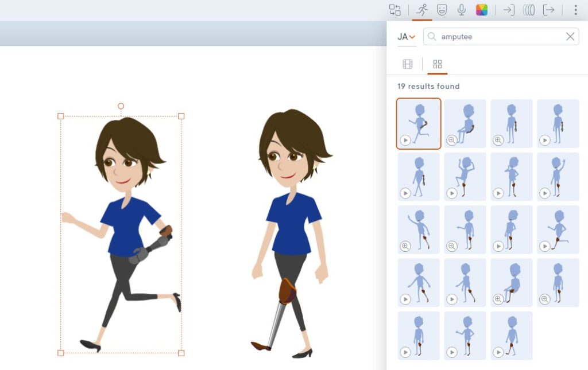This screenshot has width=588, height=370.
Task: Click the rotation handle above running character
Action: (x=121, y=106)
